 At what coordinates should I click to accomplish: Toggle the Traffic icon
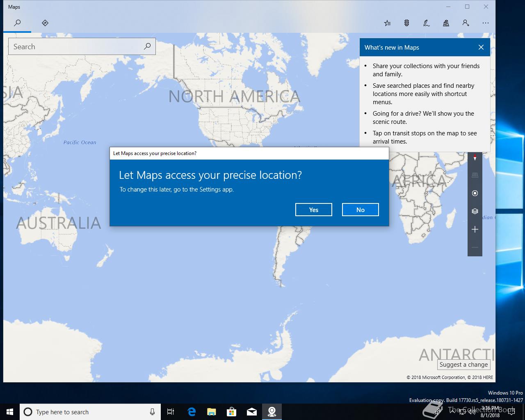click(406, 23)
